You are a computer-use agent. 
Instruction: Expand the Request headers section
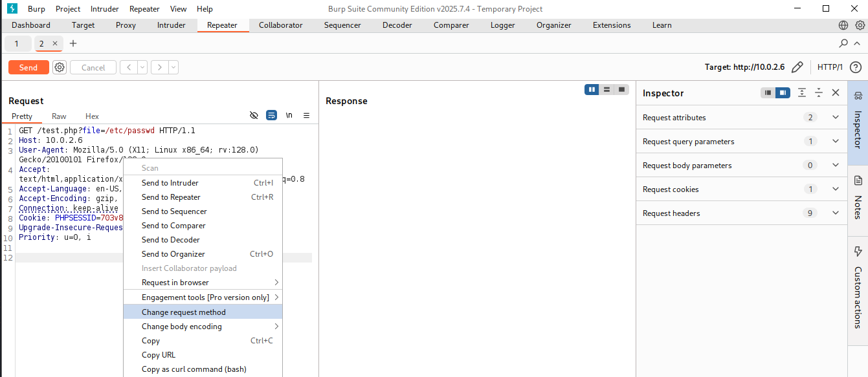[835, 213]
